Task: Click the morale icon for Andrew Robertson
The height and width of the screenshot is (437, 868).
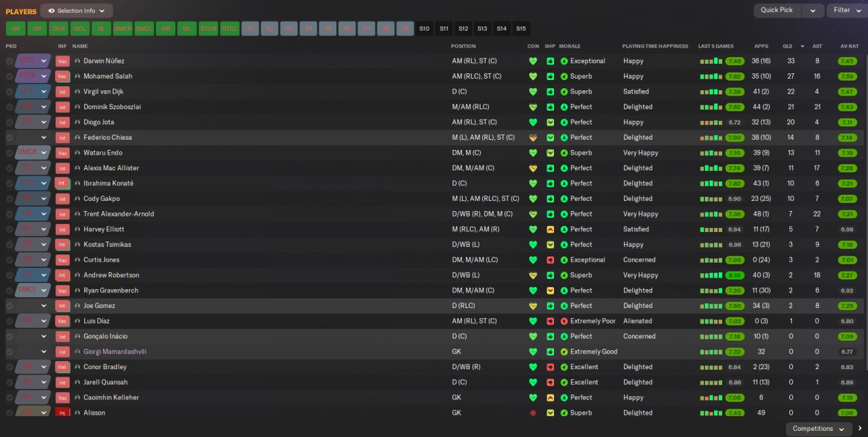Action: point(564,275)
